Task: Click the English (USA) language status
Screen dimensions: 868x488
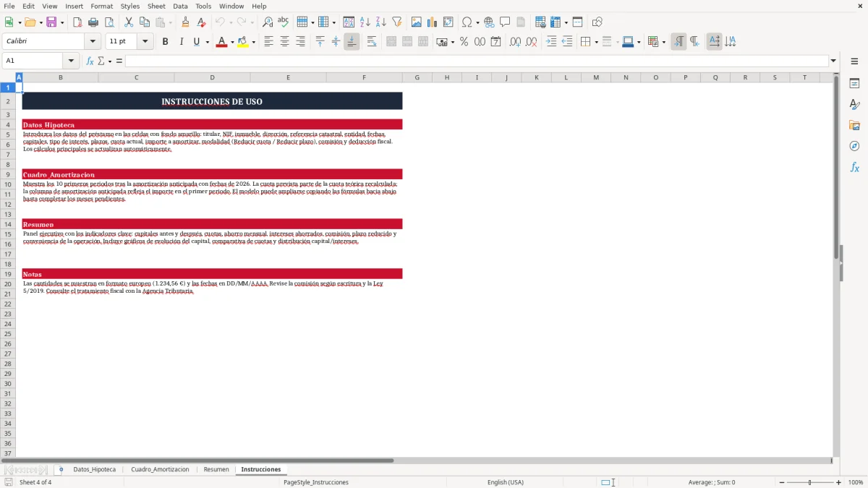Action: [506, 482]
